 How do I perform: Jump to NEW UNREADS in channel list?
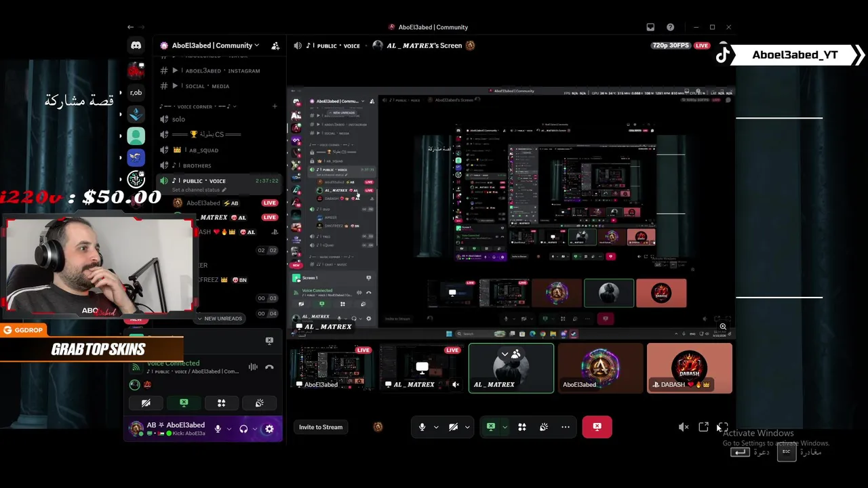(218, 319)
